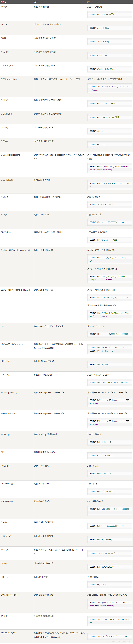This screenshot has width=133, height=644.
Task: Select the PI() function name
Action: click(x=3, y=453)
